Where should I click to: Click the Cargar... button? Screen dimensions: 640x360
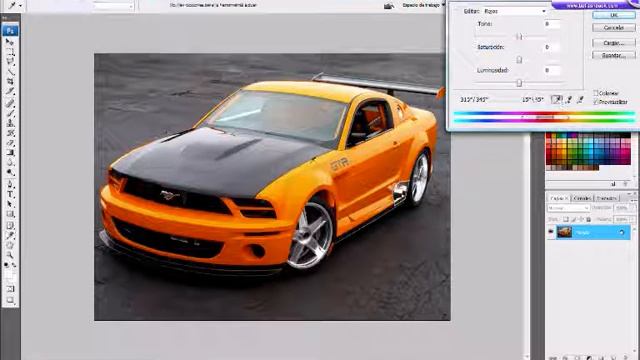[x=613, y=43]
